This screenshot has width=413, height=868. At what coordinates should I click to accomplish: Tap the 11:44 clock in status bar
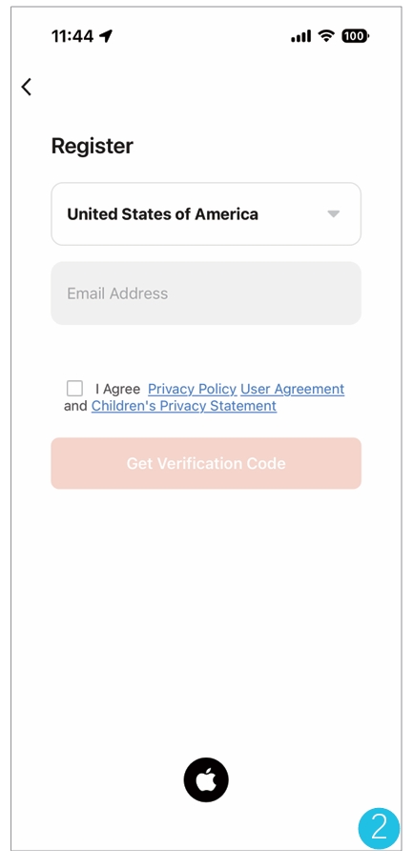(x=72, y=36)
